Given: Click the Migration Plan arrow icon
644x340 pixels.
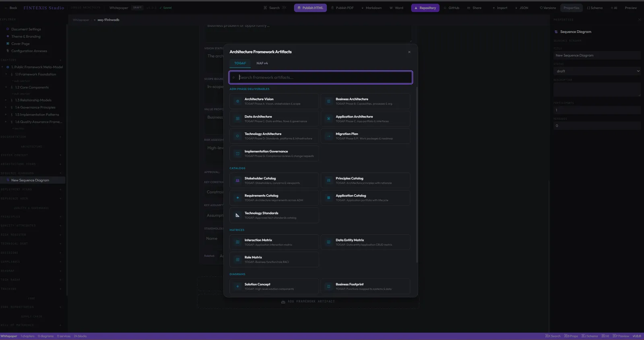Looking at the screenshot, I should click(328, 136).
